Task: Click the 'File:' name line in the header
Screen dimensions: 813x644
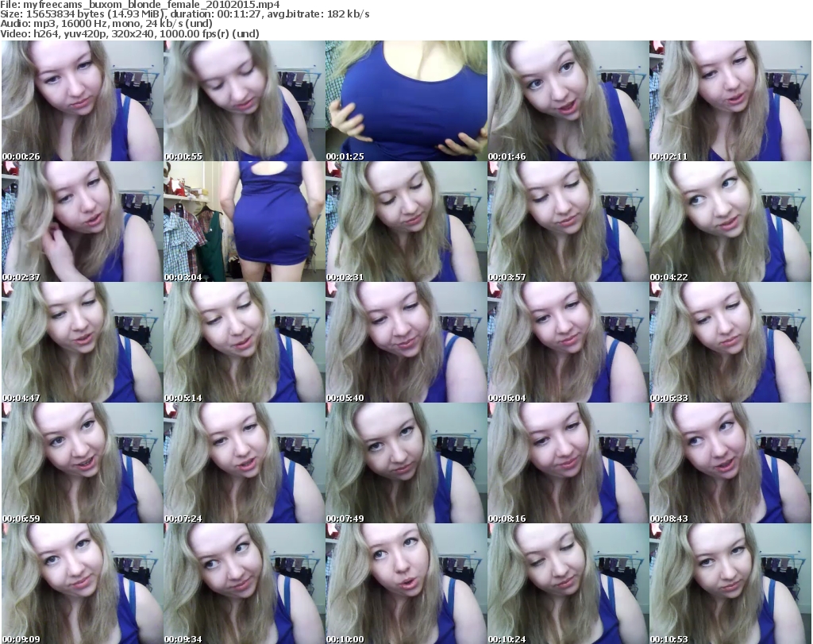Action: pos(140,5)
